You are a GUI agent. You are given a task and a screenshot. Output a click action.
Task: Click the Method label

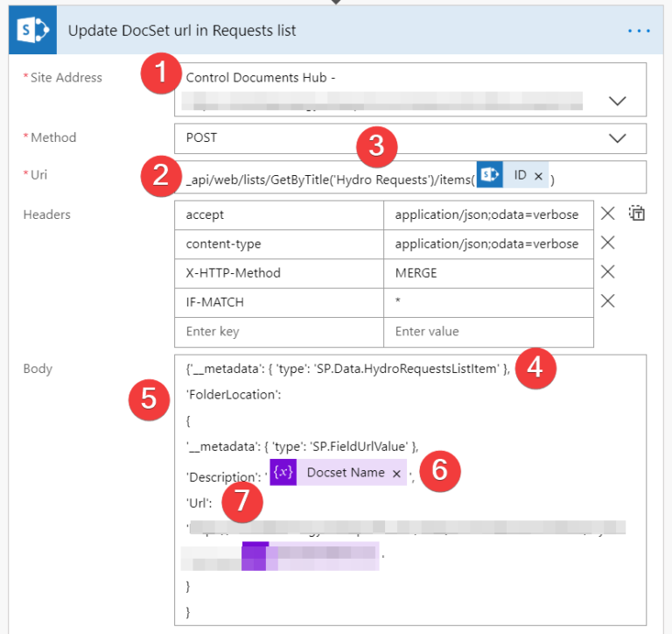53,137
